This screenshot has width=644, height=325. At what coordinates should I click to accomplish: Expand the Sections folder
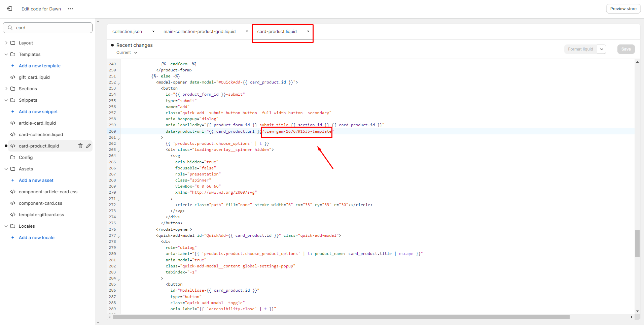point(6,89)
